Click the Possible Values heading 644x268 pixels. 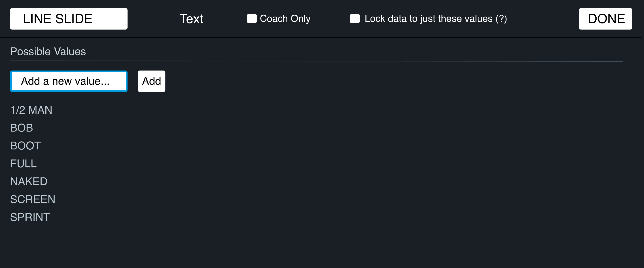click(48, 51)
